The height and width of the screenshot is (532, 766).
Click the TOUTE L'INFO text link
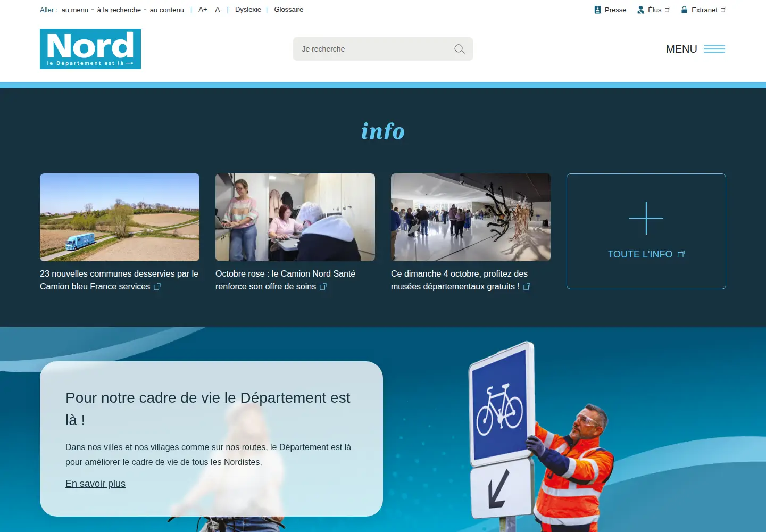click(640, 254)
